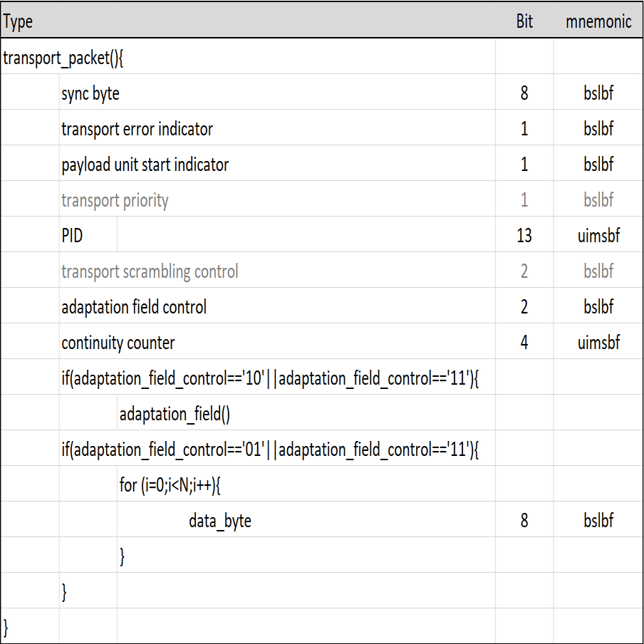This screenshot has height=644, width=644.
Task: Select the Bit column header
Action: pos(524,21)
